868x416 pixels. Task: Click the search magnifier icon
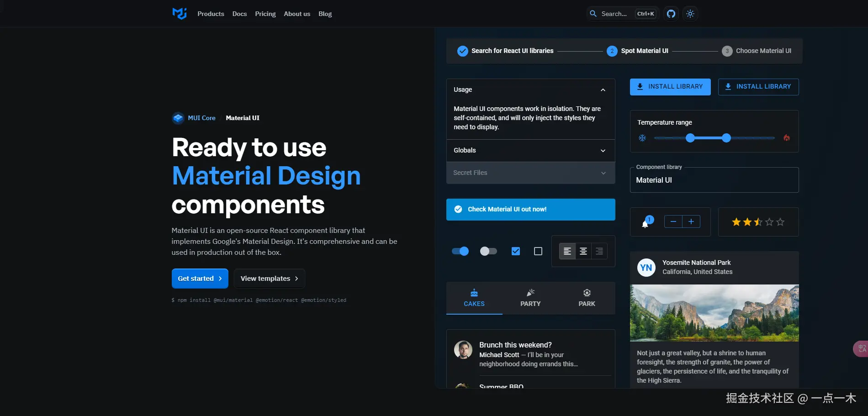pyautogui.click(x=593, y=14)
